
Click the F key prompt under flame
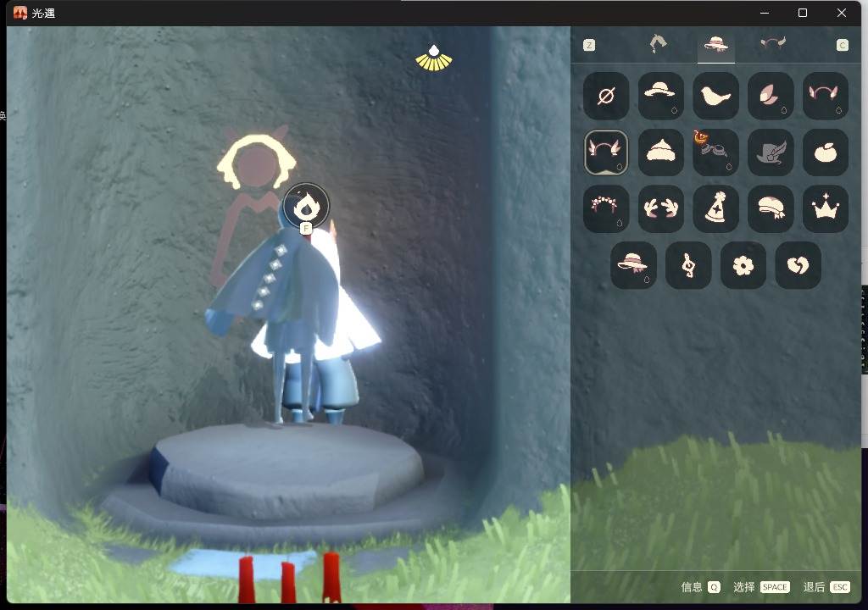(x=305, y=228)
